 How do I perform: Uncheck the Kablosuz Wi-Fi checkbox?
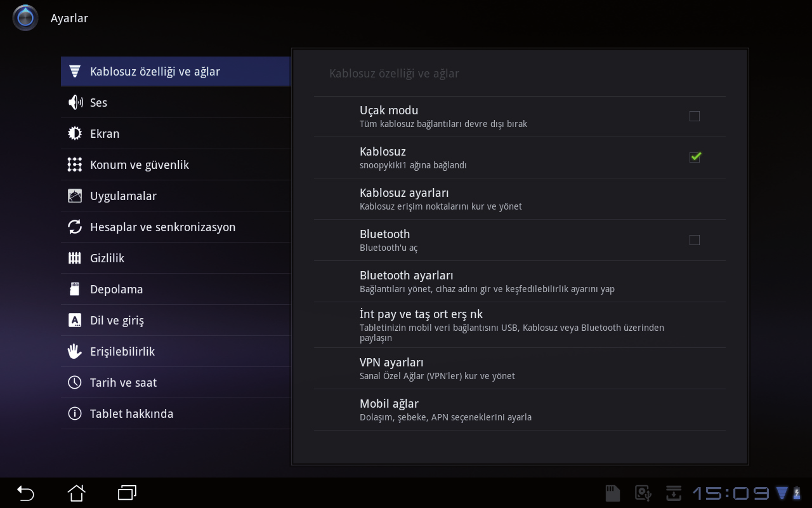(x=695, y=157)
